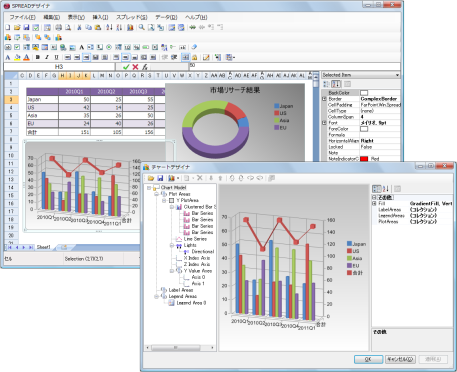This screenshot has height=372, width=457.
Task: Click the lock cell icon in format toolbar
Action: tap(195, 57)
